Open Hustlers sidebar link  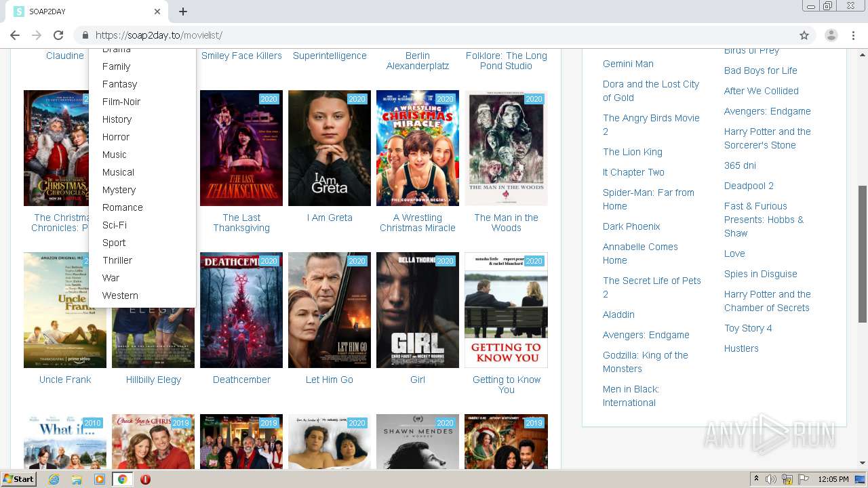point(741,348)
